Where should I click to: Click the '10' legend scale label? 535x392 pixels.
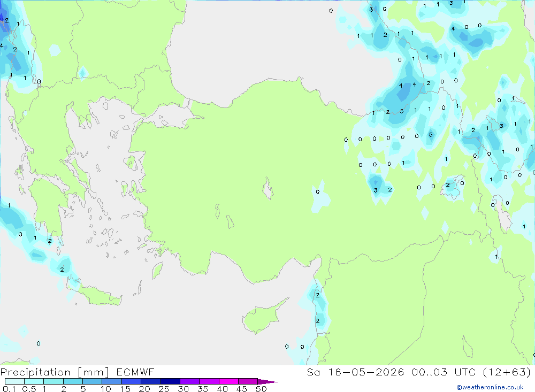[106, 389]
